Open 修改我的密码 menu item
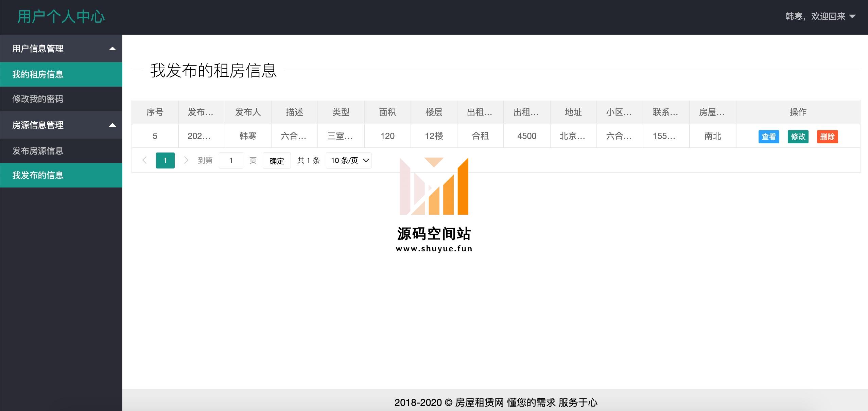Viewport: 868px width, 411px height. pyautogui.click(x=61, y=99)
